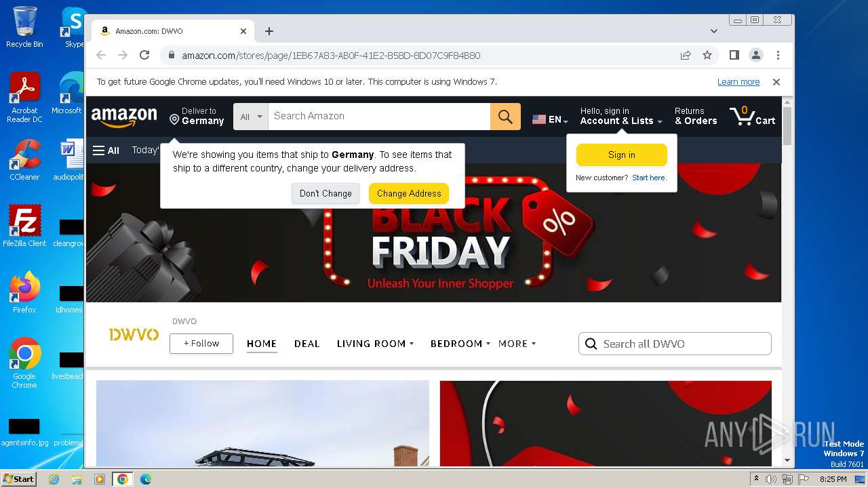Click Microsoft Edge in the taskbar
868x488 pixels.
(x=145, y=479)
